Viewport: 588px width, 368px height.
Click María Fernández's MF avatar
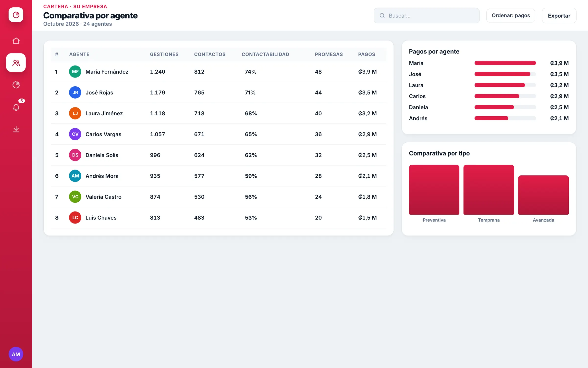[x=75, y=72]
